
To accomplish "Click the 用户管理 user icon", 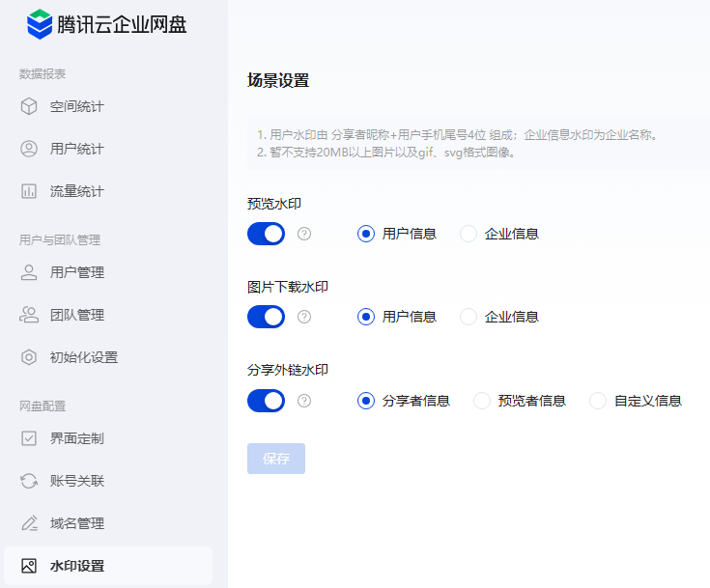I will click(x=29, y=272).
